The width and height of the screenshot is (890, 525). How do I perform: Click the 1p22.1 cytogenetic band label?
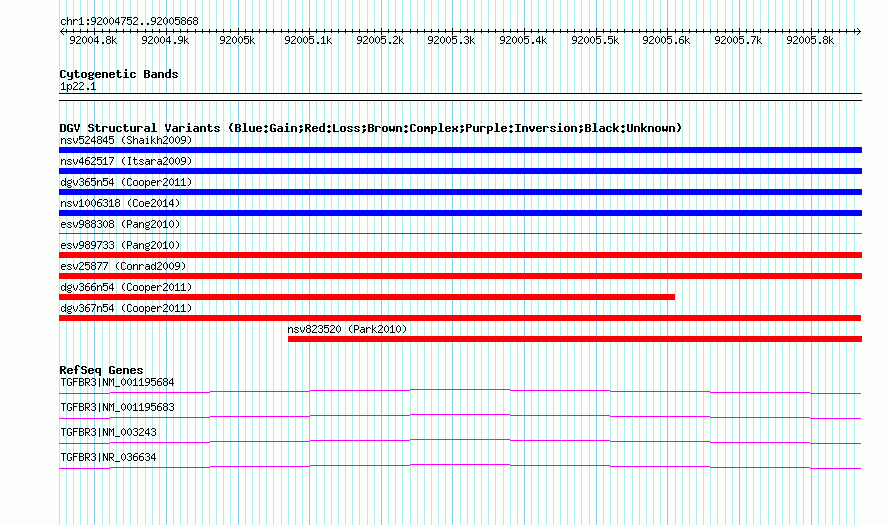(x=78, y=86)
